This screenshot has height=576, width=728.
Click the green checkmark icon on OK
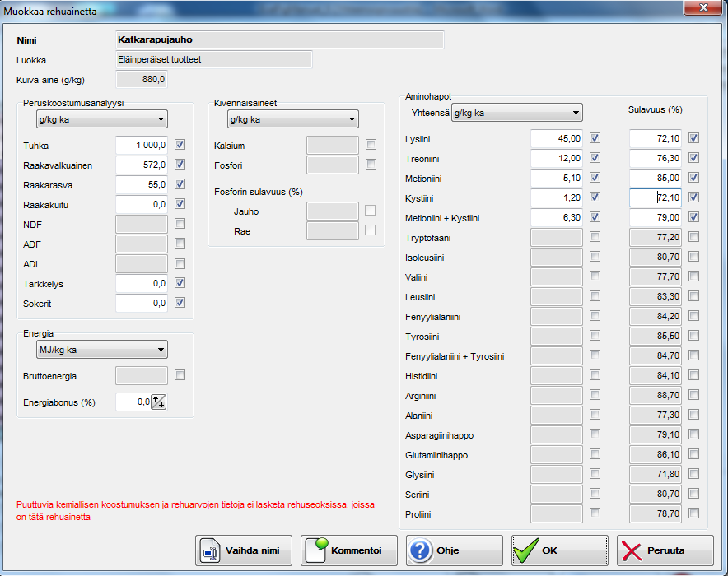coord(526,550)
